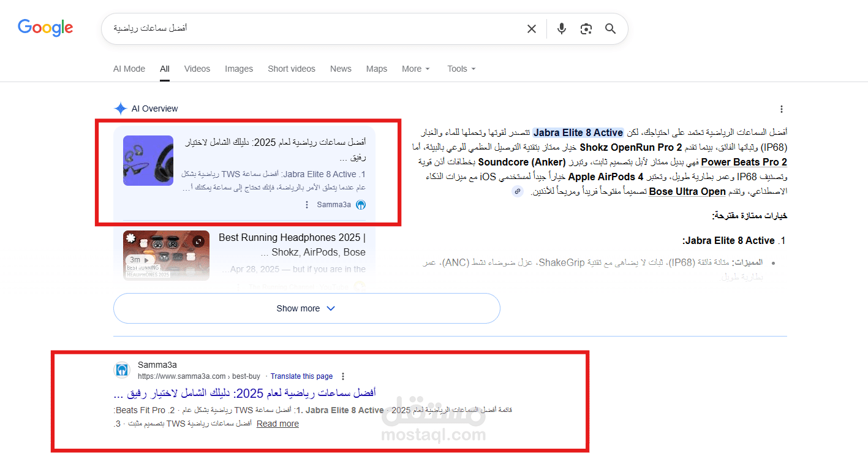The image size is (868, 453).
Task: Click Samma3a site name in search result
Action: click(x=157, y=365)
